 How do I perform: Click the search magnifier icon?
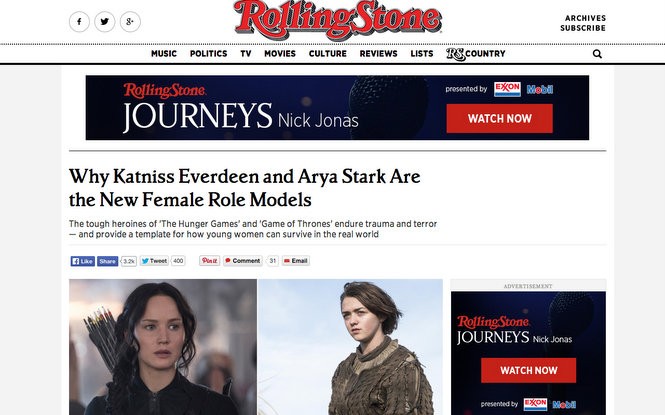[x=597, y=54]
